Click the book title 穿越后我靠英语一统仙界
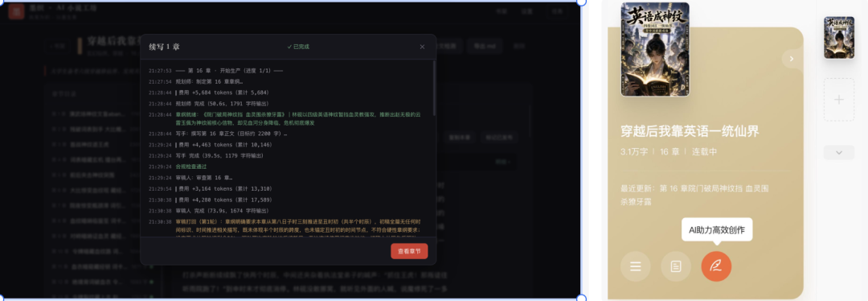Image resolution: width=868 pixels, height=301 pixels. [x=690, y=131]
